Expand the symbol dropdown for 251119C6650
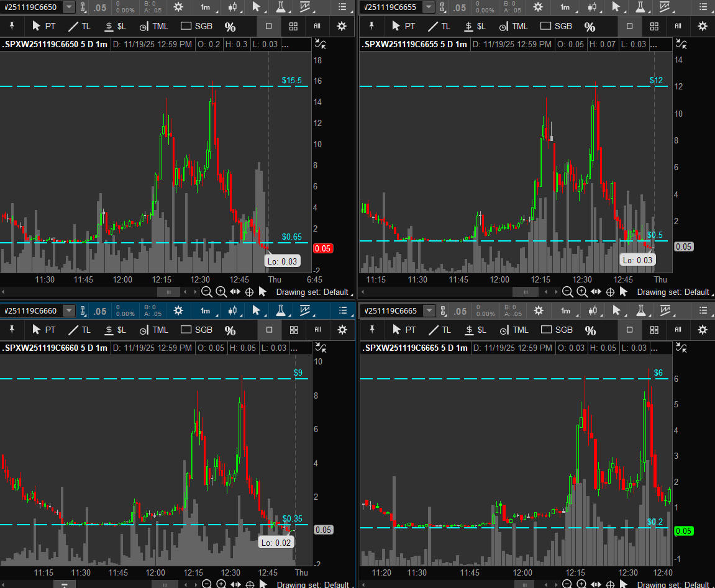Viewport: 715px width, 588px height. coord(69,7)
